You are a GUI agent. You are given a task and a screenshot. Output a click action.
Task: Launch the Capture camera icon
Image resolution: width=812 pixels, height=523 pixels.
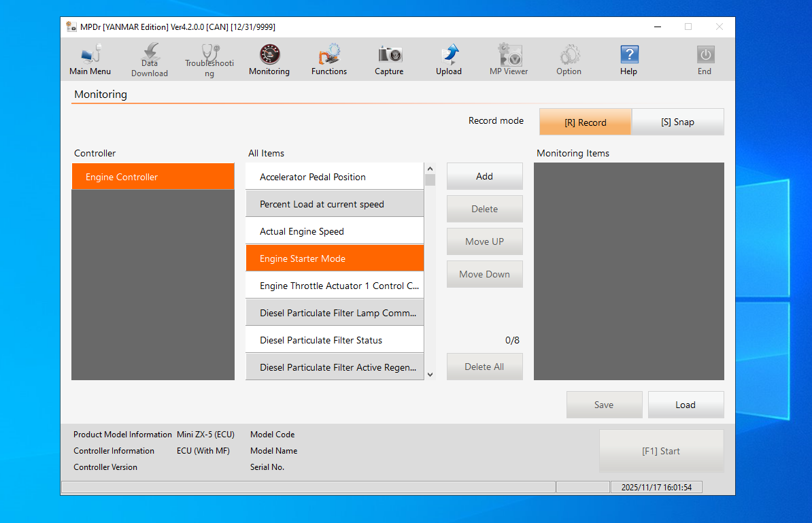coord(389,60)
